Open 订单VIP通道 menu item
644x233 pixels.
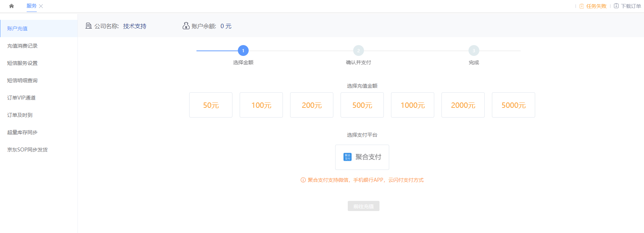coord(39,98)
